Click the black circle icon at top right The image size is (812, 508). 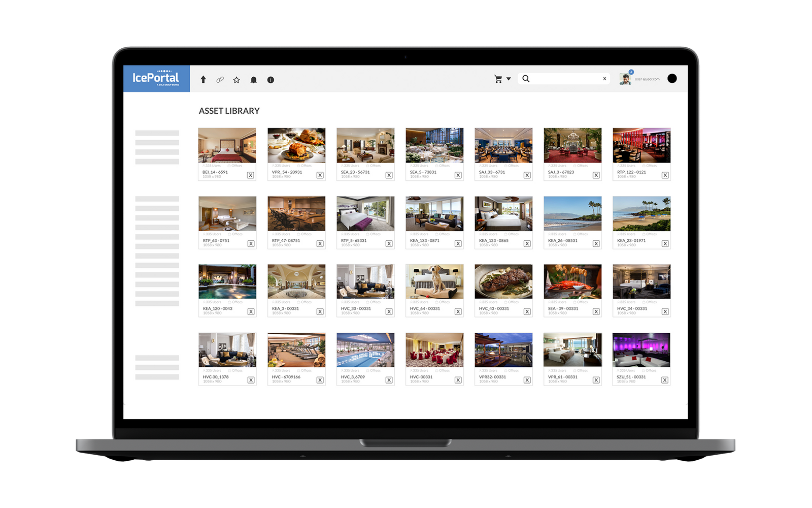tap(672, 79)
